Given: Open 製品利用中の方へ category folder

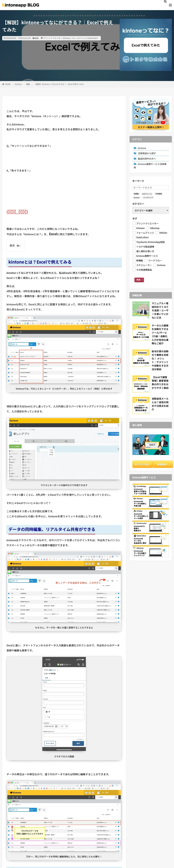Looking at the screenshot, I should (x=147, y=158).
